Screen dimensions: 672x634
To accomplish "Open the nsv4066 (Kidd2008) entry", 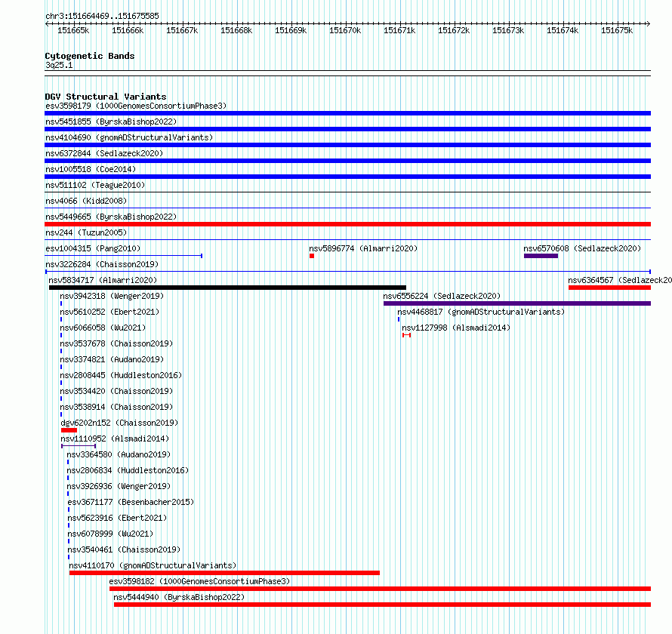I will 86,201.
